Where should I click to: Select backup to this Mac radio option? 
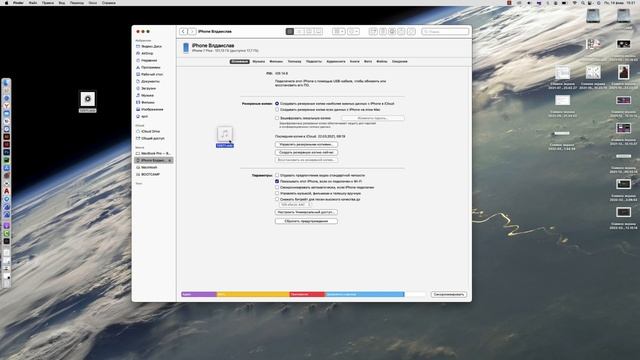[277, 110]
